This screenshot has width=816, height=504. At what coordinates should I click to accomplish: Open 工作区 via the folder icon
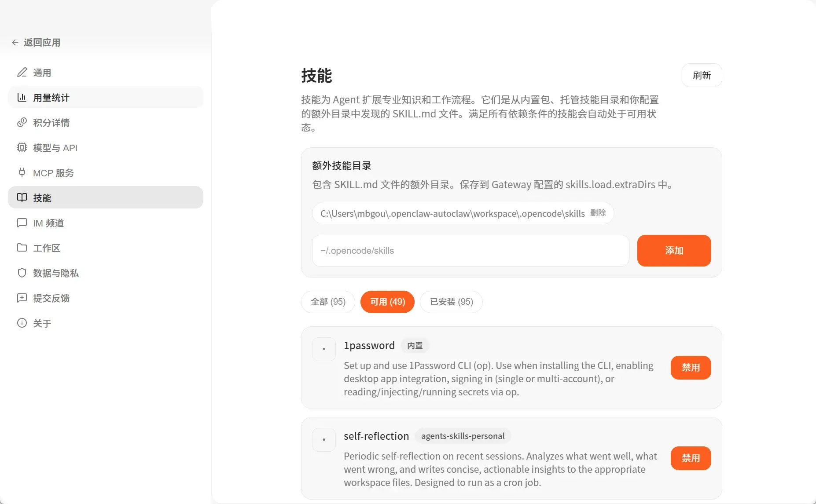point(22,248)
